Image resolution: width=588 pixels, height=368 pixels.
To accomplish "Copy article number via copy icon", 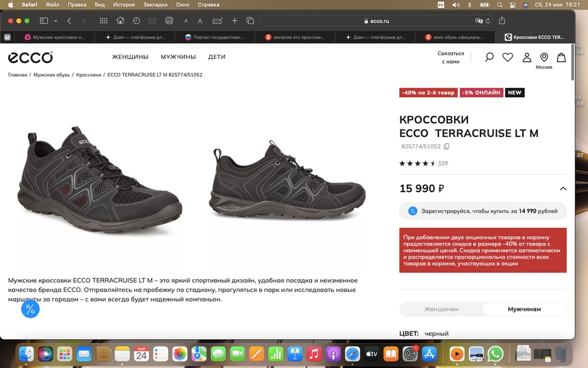I will pos(446,145).
